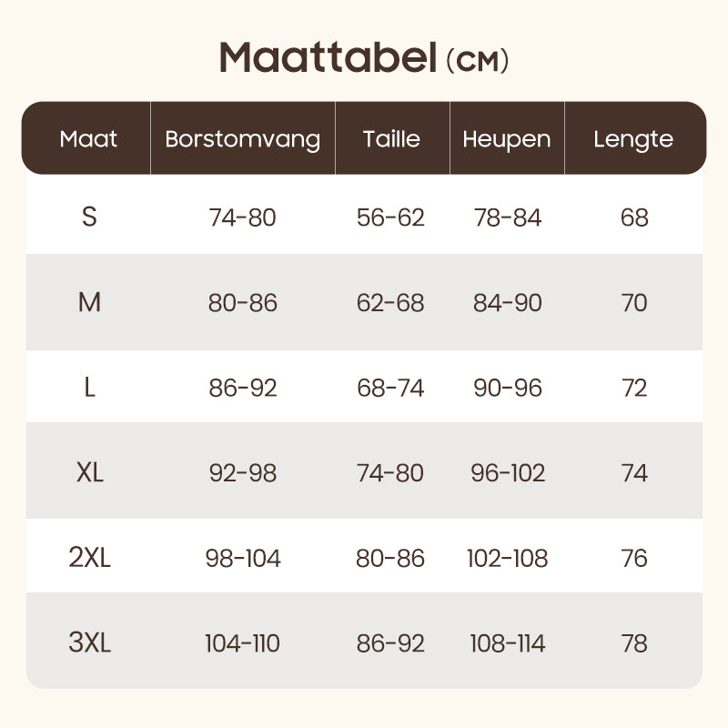Image resolution: width=728 pixels, height=728 pixels.
Task: Click the 86-92 Taille value for 3XL
Action: 390,643
